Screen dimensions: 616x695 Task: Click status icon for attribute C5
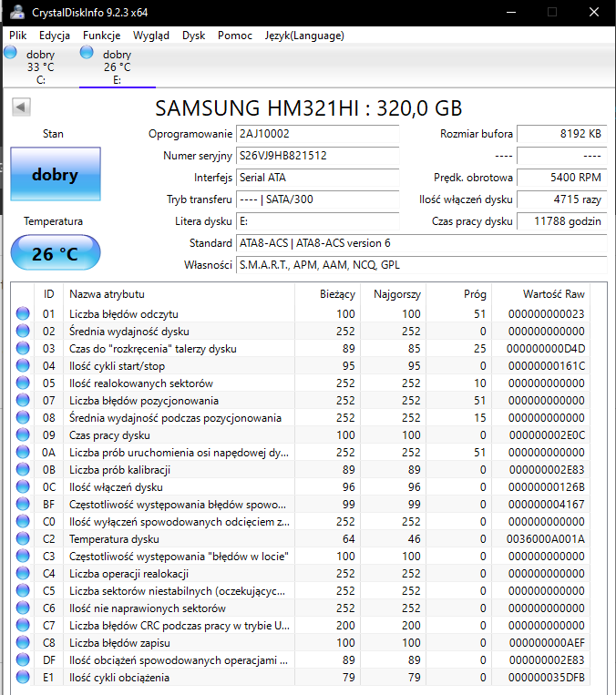point(23,590)
